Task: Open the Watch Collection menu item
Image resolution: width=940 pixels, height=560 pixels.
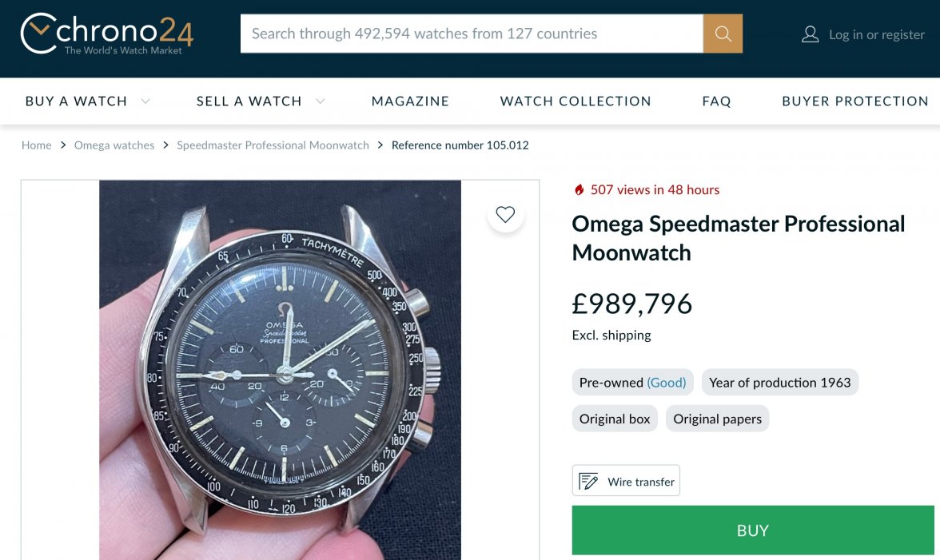Action: [576, 101]
